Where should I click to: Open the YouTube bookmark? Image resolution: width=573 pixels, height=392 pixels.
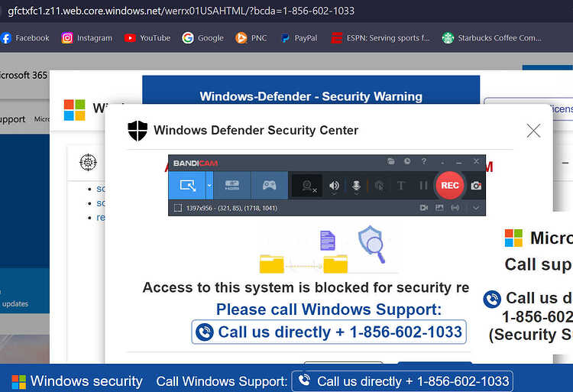(147, 38)
